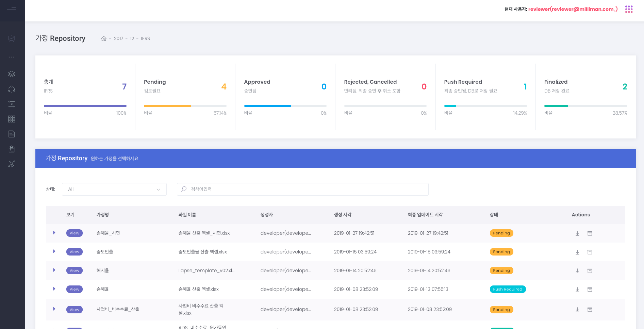Sort by 가정명 column header
This screenshot has height=329, width=644.
tap(103, 215)
